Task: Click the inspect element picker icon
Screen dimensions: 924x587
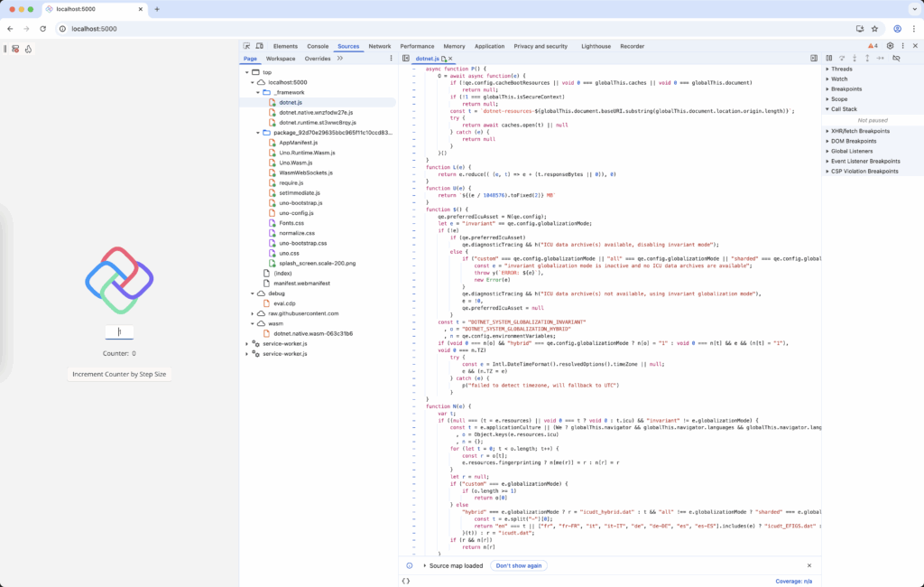Action: tap(246, 46)
